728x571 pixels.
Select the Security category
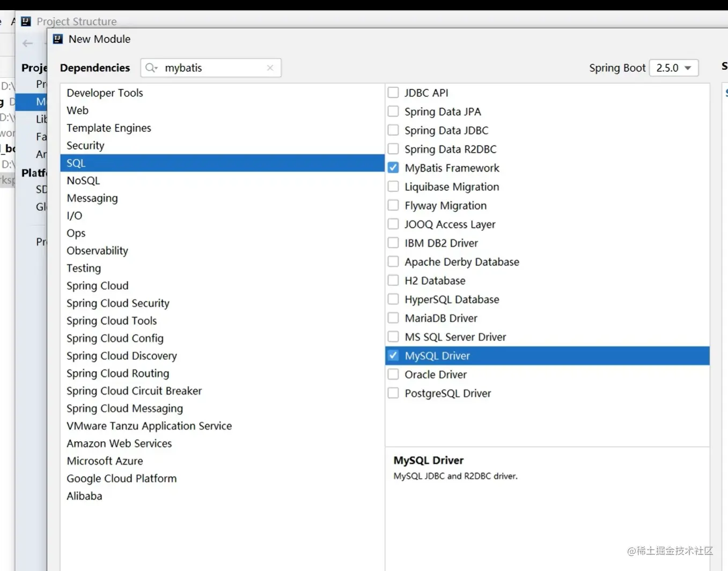[x=223, y=146]
